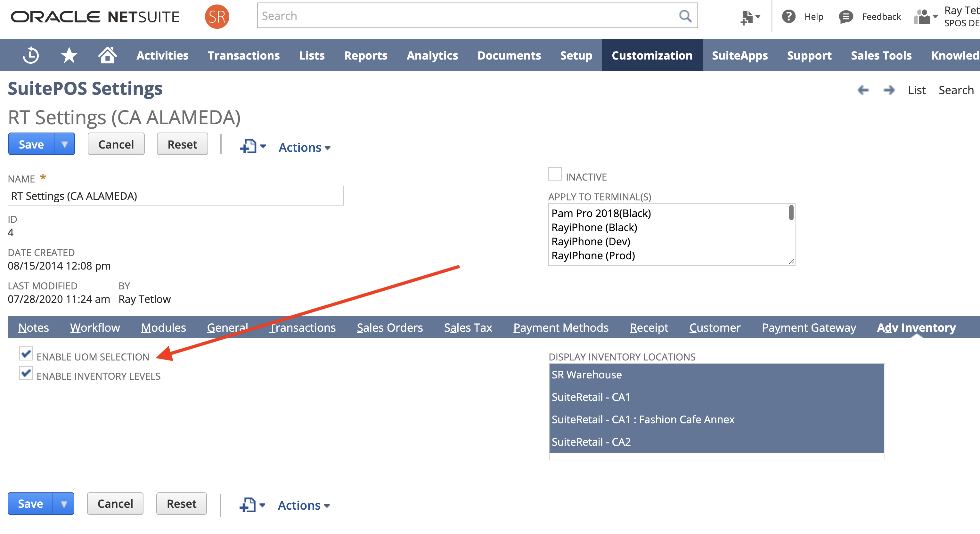Toggle Enable Inventory Levels checkbox
Image resolution: width=980 pixels, height=534 pixels.
pyautogui.click(x=26, y=373)
